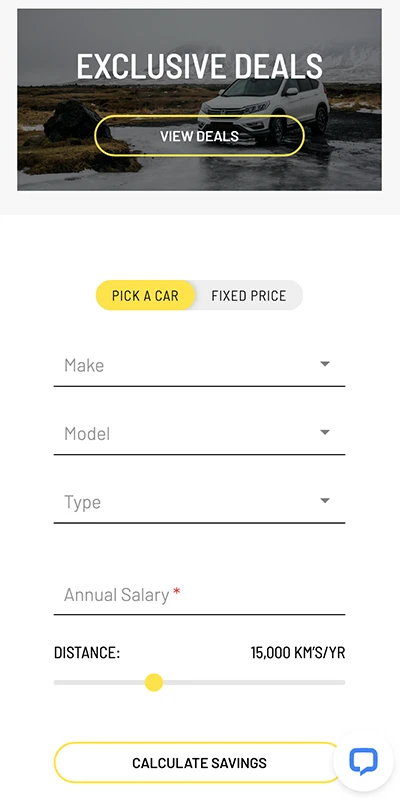This screenshot has width=400, height=803.
Task: Click the DISTANCE label text
Action: (x=87, y=653)
